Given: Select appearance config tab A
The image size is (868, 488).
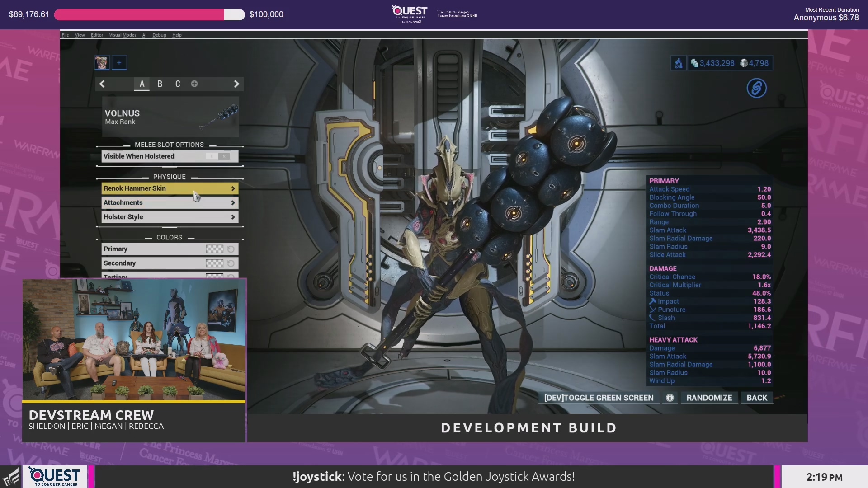Looking at the screenshot, I should point(142,84).
